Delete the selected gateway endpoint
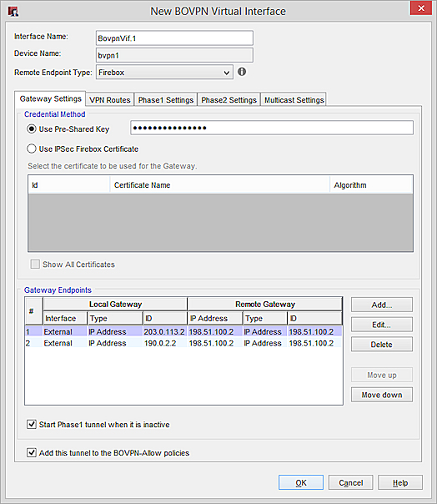 (x=382, y=345)
